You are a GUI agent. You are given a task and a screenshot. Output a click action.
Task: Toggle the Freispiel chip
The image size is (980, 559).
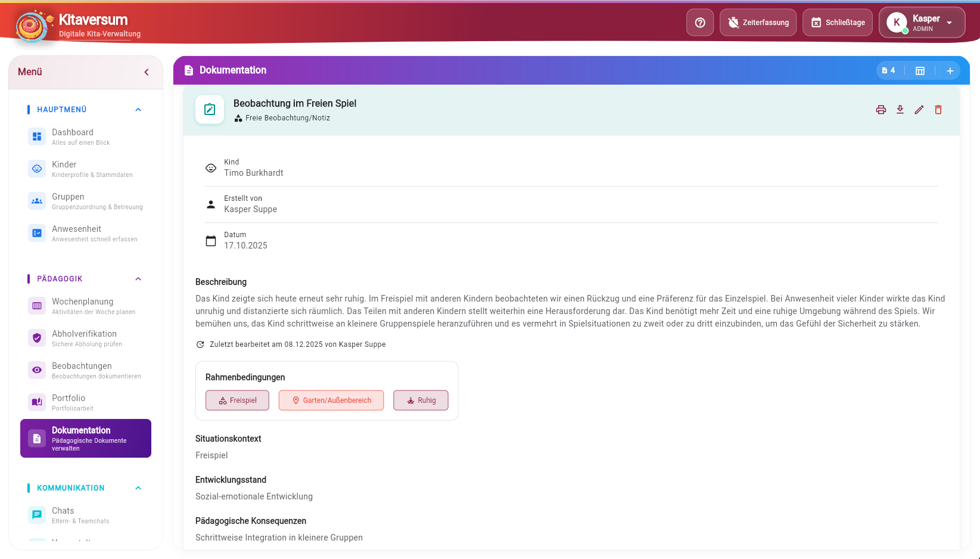[x=237, y=400]
